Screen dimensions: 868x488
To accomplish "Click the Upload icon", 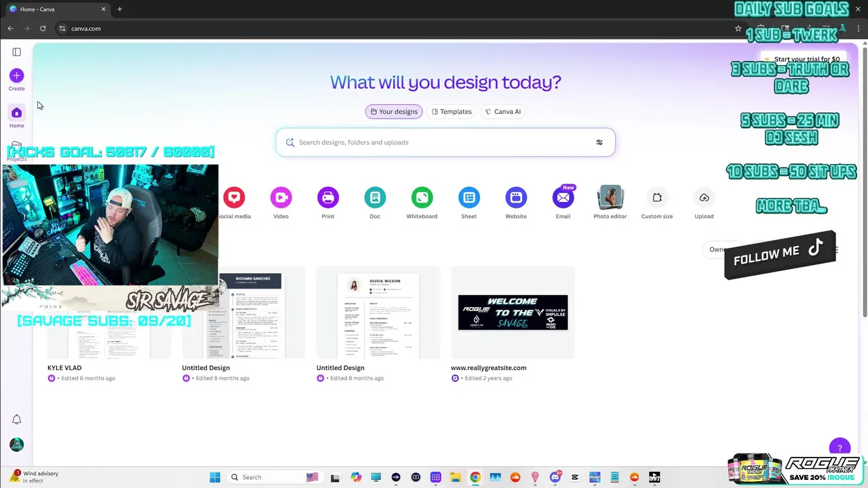I will coord(704,197).
